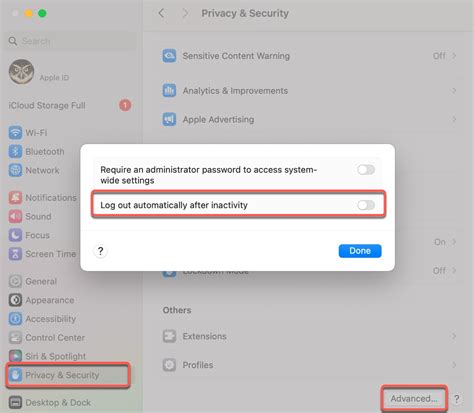Focus the Search field in sidebar
474x413 pixels.
[72, 41]
